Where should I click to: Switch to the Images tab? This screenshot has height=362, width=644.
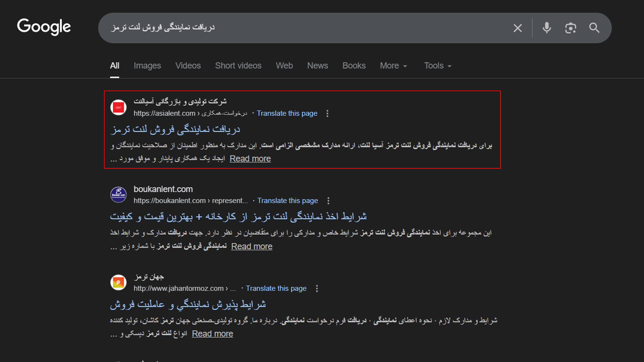[147, 66]
